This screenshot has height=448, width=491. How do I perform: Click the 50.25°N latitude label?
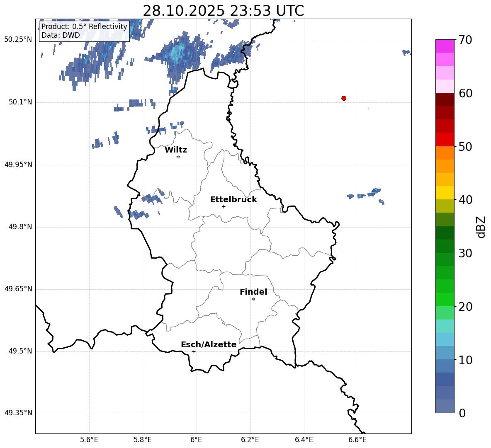click(x=18, y=40)
